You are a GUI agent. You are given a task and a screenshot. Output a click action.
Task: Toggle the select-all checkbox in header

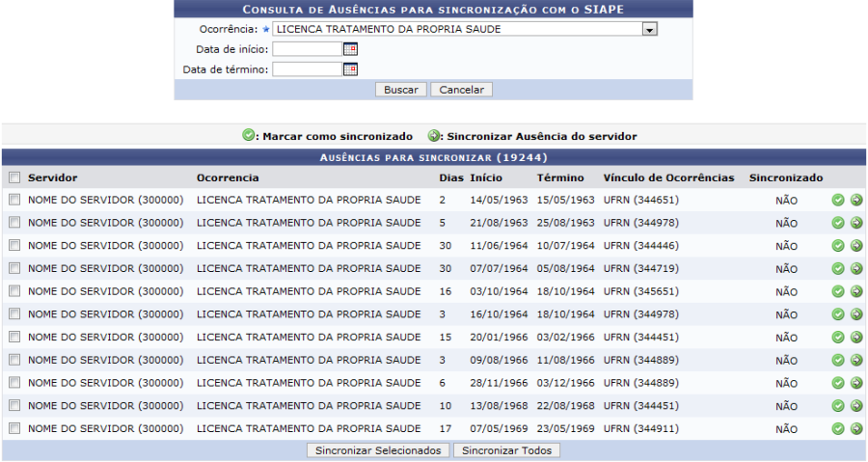click(x=14, y=178)
